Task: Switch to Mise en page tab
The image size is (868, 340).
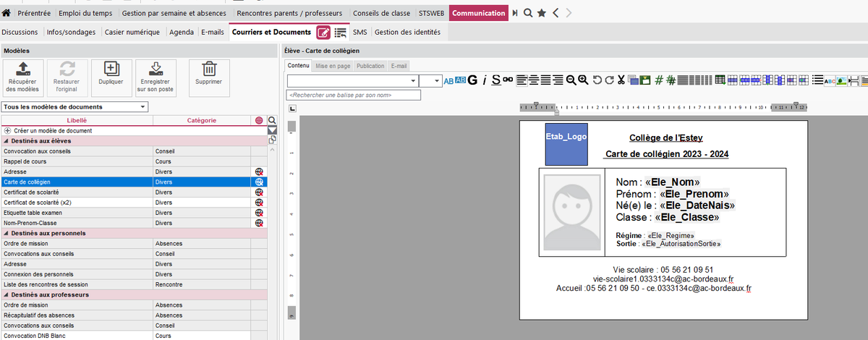Action: (x=333, y=65)
